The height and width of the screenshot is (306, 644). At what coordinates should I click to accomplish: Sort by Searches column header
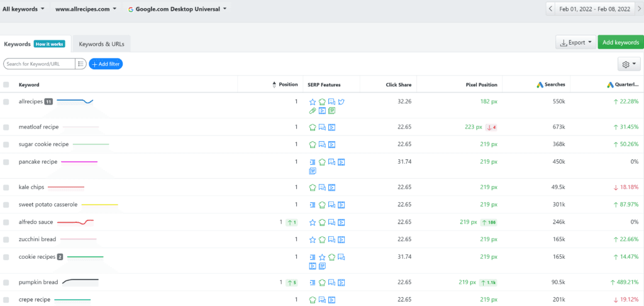pos(551,85)
